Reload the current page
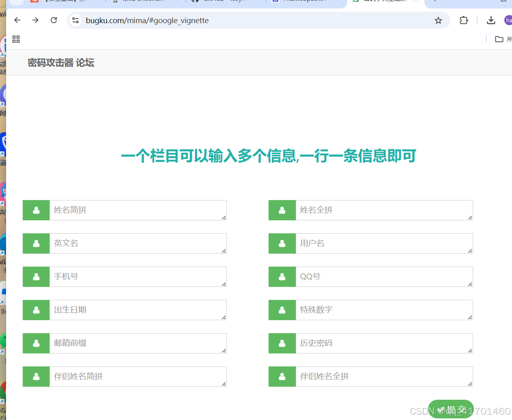Viewport: 512px width, 420px height. (54, 20)
